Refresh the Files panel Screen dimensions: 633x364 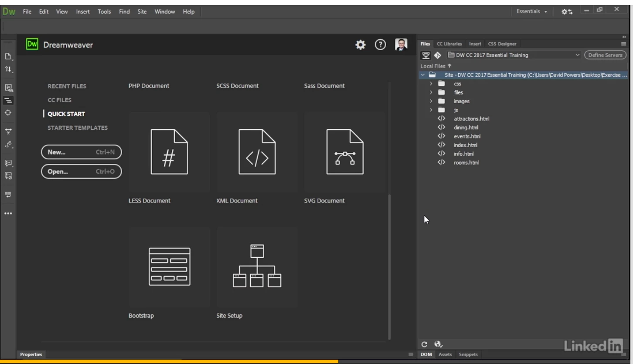point(424,345)
